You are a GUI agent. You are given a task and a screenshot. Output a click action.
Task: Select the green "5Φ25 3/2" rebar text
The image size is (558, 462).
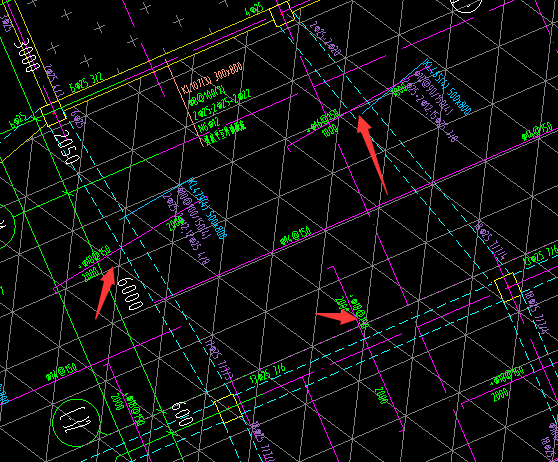[x=86, y=82]
